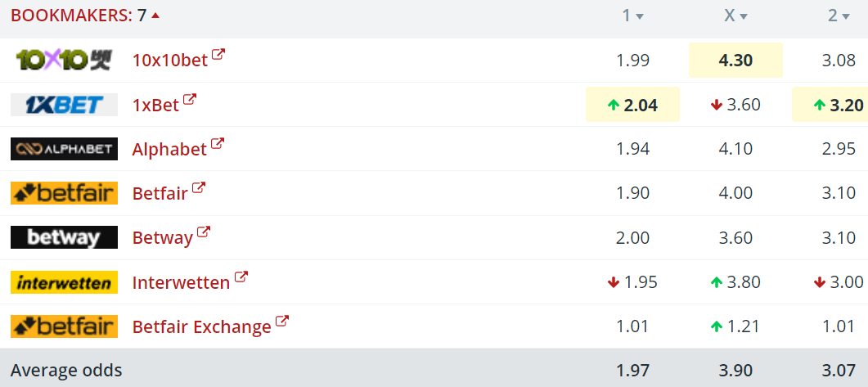Click external link icon next to Betfair Exchange

point(282,322)
